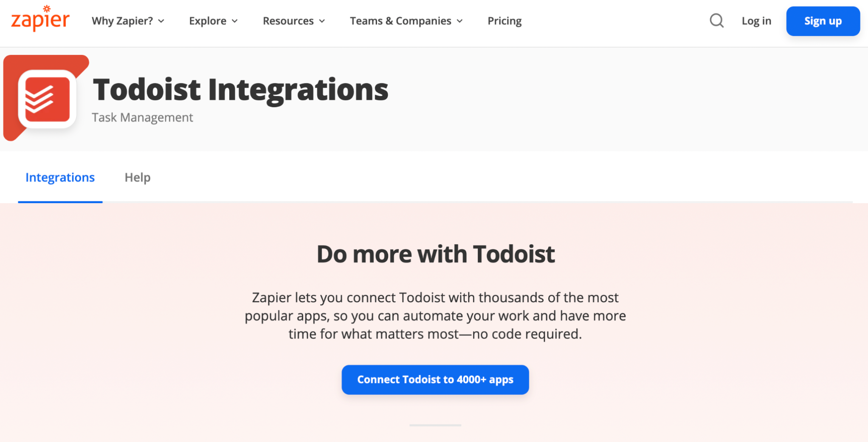
Task: Open the Log in link
Action: click(756, 20)
